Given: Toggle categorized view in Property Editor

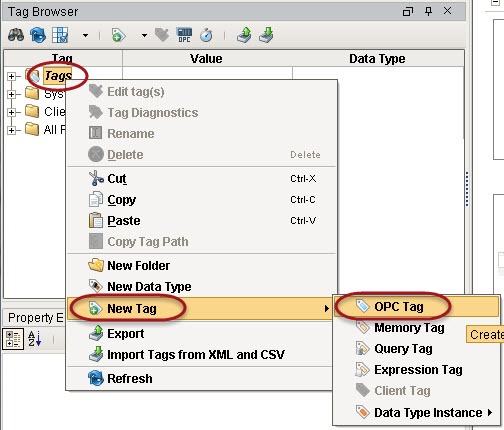Looking at the screenshot, I should coord(13,339).
